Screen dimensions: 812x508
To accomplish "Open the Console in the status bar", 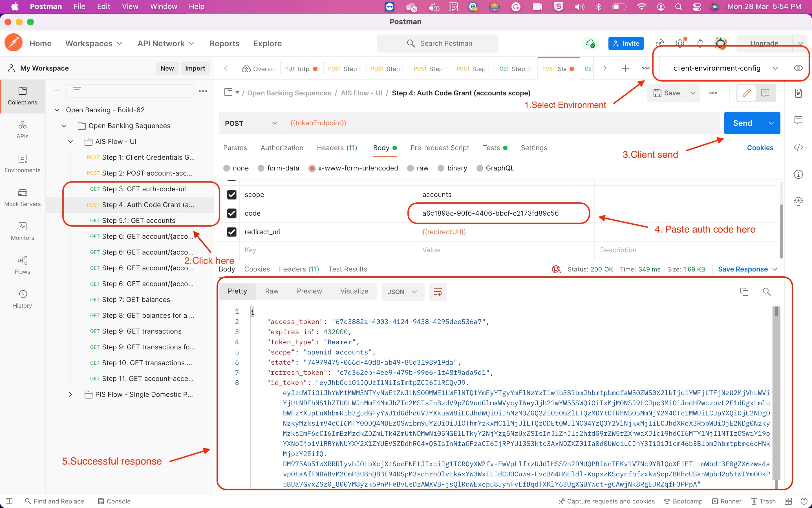I will tap(114, 501).
